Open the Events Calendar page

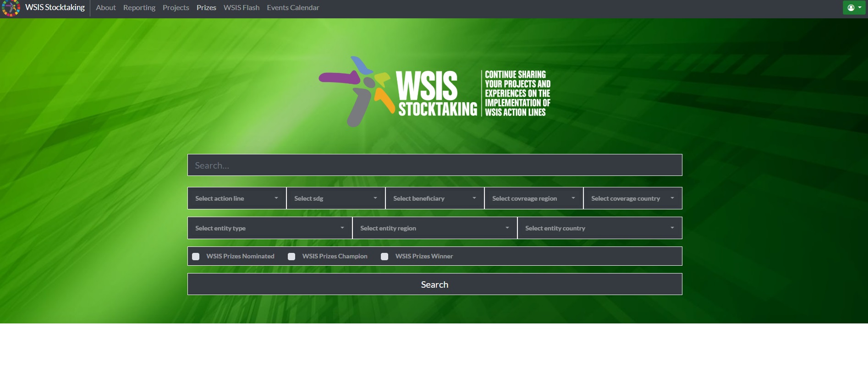pyautogui.click(x=293, y=8)
